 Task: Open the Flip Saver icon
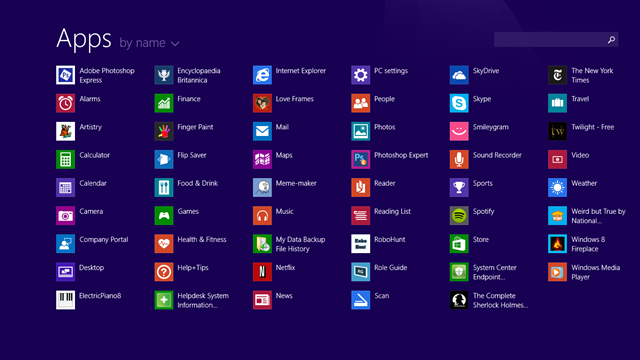pos(164,160)
